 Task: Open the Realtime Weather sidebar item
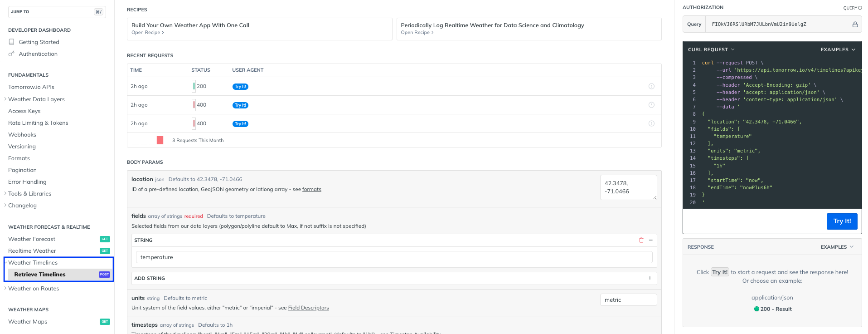point(32,250)
